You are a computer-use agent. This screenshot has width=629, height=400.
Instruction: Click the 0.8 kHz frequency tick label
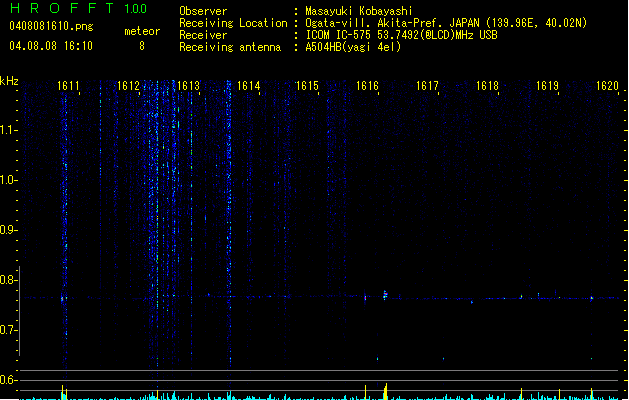pos(9,280)
